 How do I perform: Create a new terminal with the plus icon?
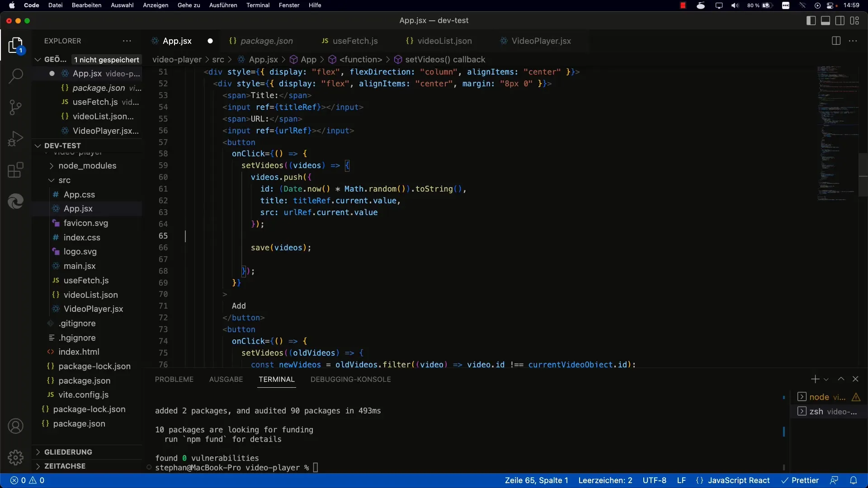tap(815, 379)
